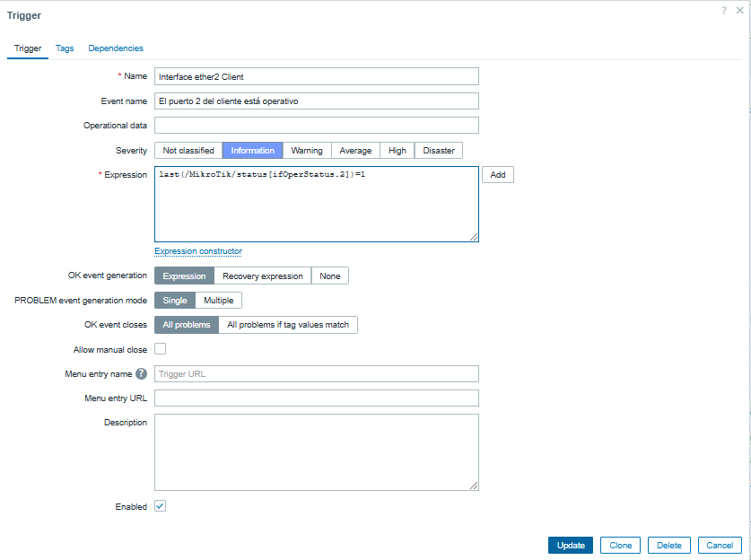Focus the Menu entry URL field
751x560 pixels.
coord(317,398)
